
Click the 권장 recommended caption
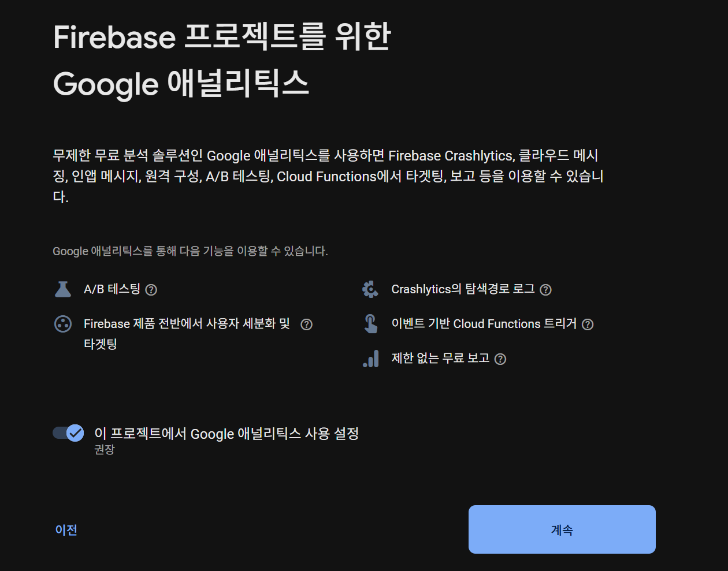pyautogui.click(x=105, y=449)
